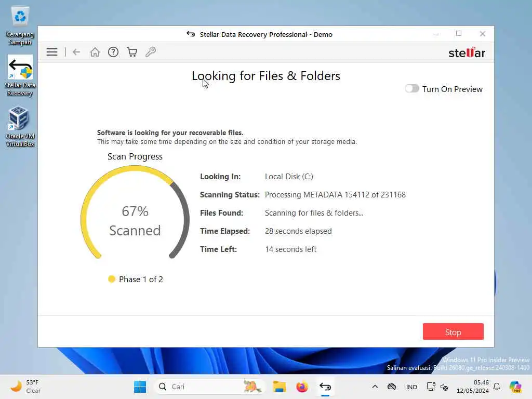
Task: Click 'Processing METADATA 154112 of 231168' text
Action: (335, 195)
